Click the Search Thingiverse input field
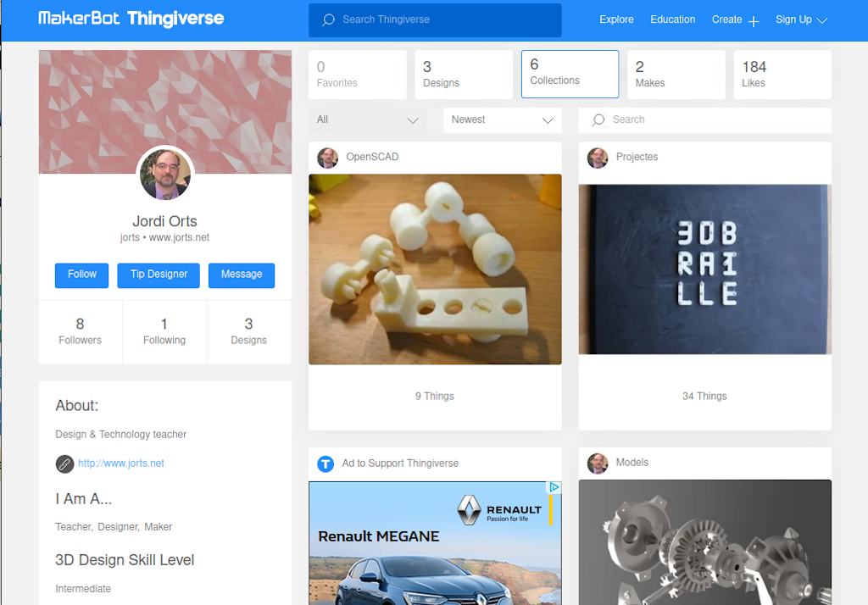This screenshot has width=868, height=605. pos(435,20)
